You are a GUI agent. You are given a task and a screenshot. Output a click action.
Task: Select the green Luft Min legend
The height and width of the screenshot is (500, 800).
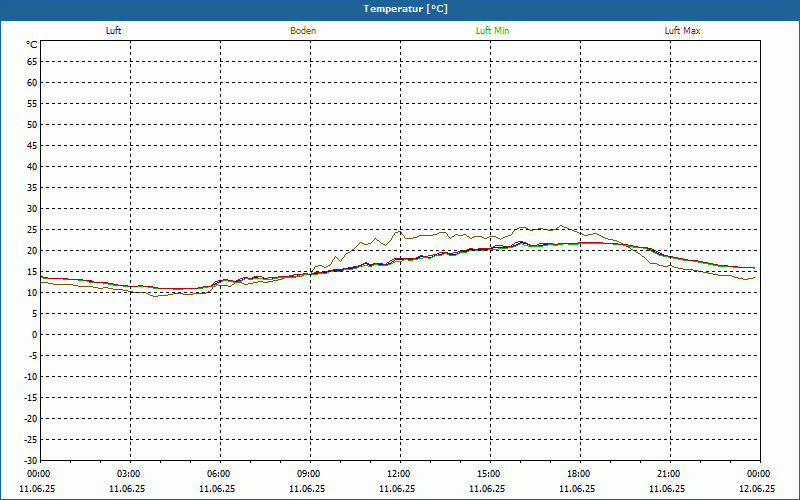pos(492,31)
